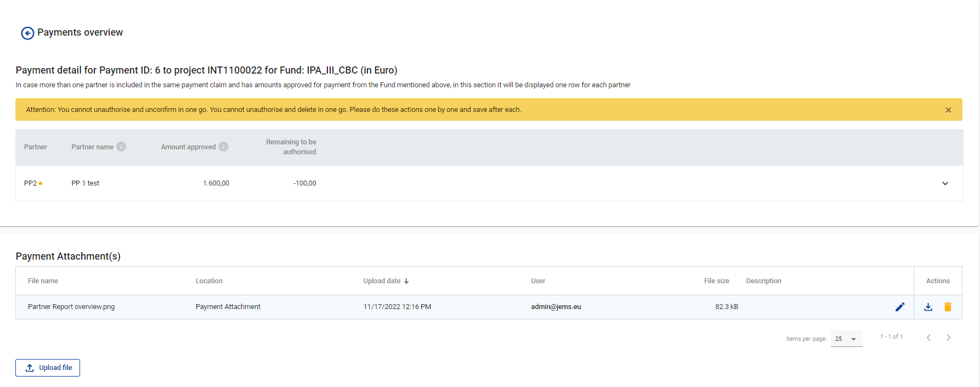Image resolution: width=980 pixels, height=387 pixels.
Task: Download the Partner Report overview.png attachment
Action: [x=928, y=307]
